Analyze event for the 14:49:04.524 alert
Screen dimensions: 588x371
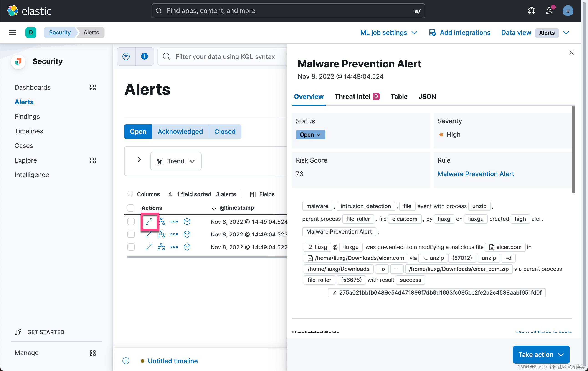coord(161,221)
